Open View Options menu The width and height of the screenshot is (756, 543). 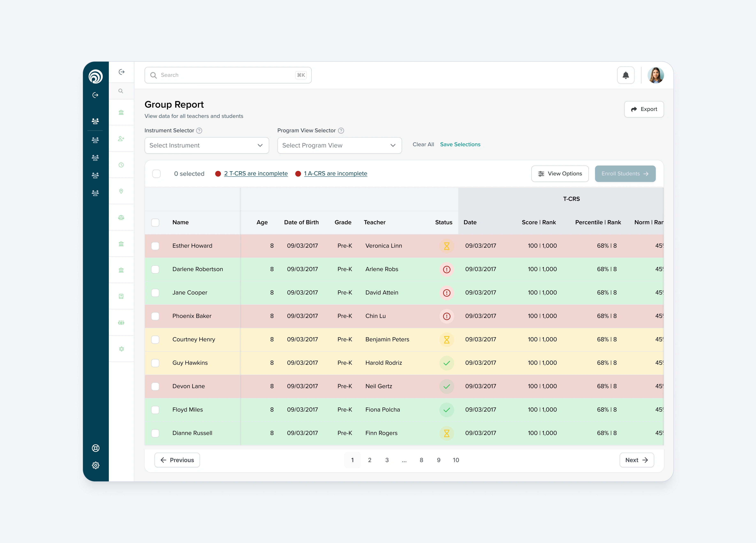560,174
